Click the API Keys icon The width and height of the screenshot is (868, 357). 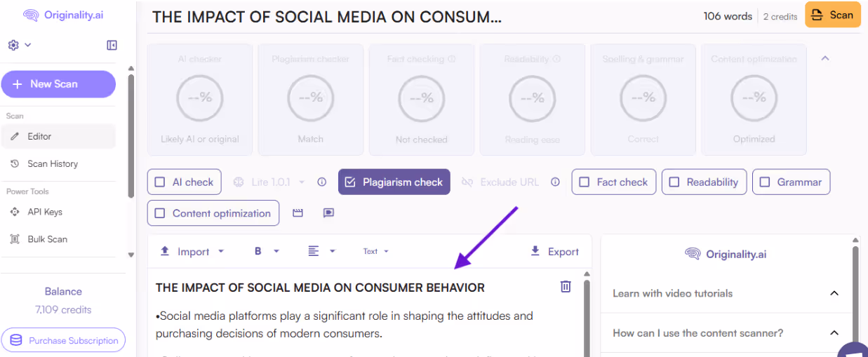pos(15,212)
